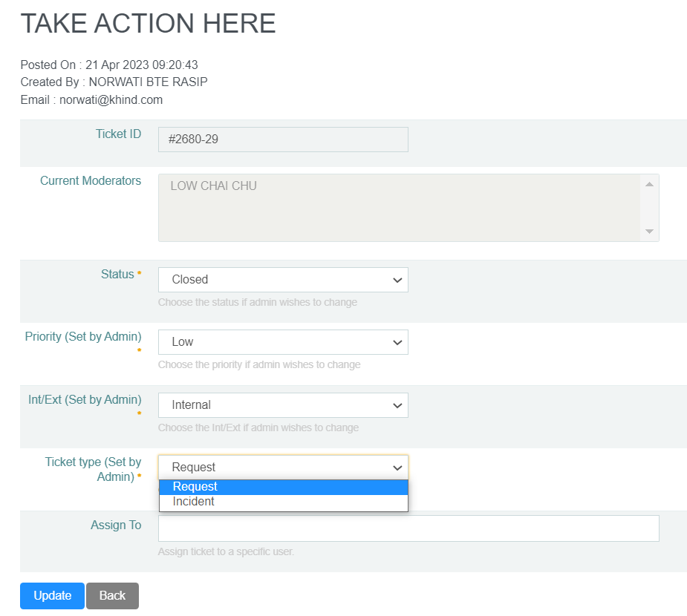Viewport: 687px width, 616px height.
Task: Click the Priority (Set by Admin) label
Action: [83, 337]
